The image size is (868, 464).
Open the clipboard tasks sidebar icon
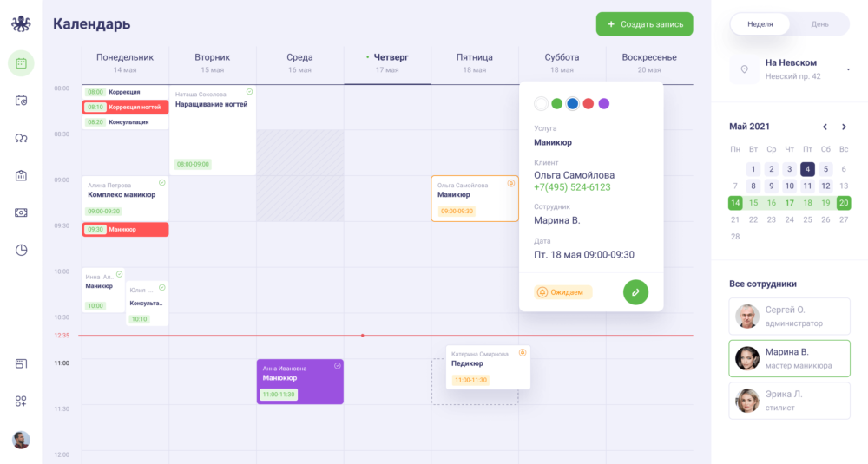(x=21, y=175)
